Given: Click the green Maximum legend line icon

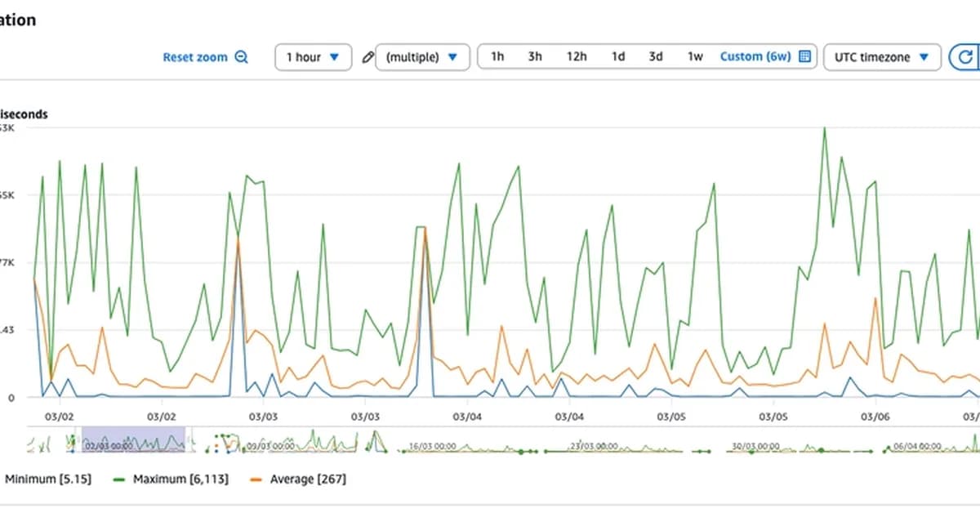Looking at the screenshot, I should click(118, 480).
